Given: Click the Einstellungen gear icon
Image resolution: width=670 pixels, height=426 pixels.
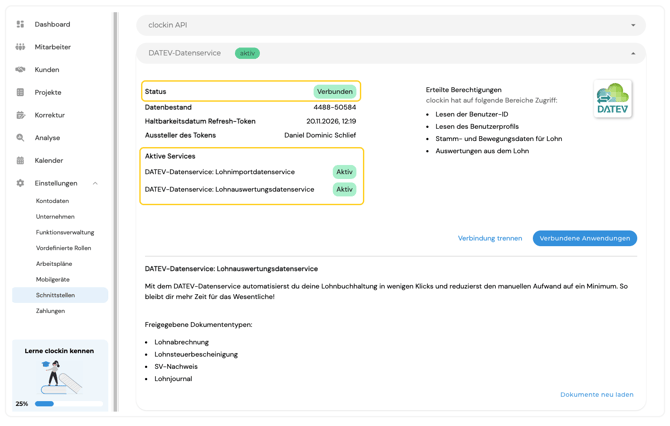Looking at the screenshot, I should click(x=20, y=183).
